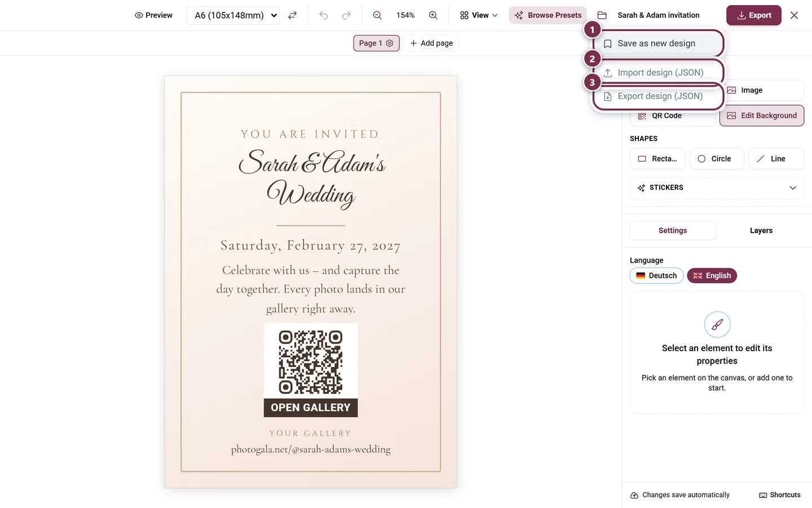Swap orientation using the arrows icon

pos(292,15)
